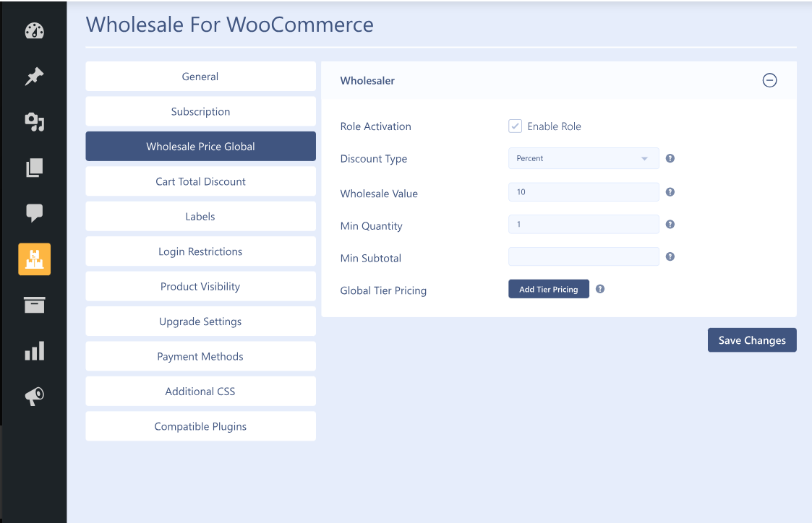The width and height of the screenshot is (812, 523).
Task: Select the Wholesale Price Global tab
Action: coord(200,147)
